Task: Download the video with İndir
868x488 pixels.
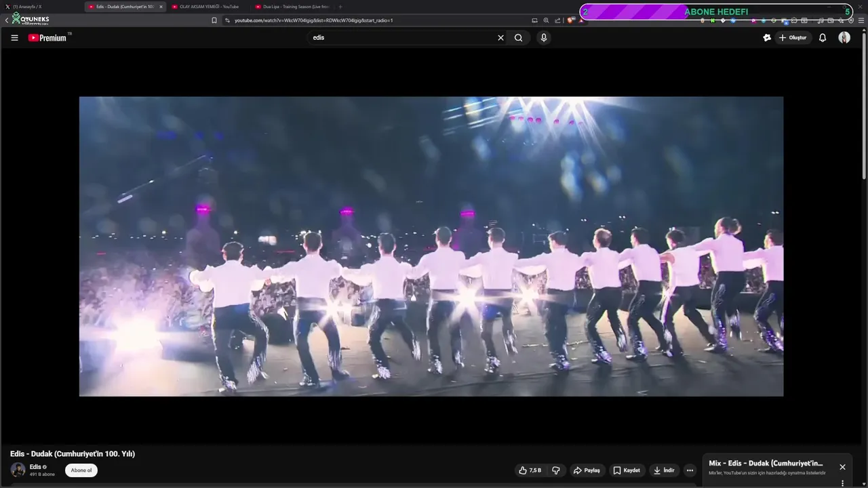Action: coord(665,470)
